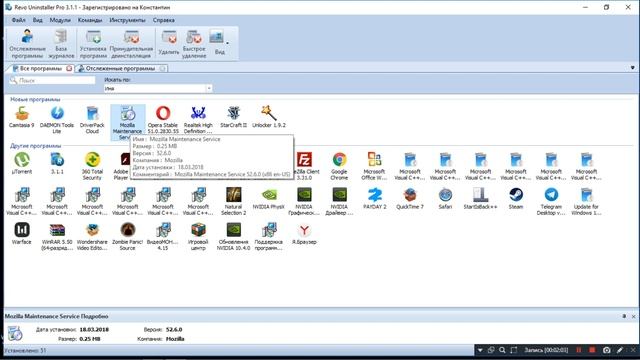
Task: Close the Все программы tab
Action: (69, 68)
